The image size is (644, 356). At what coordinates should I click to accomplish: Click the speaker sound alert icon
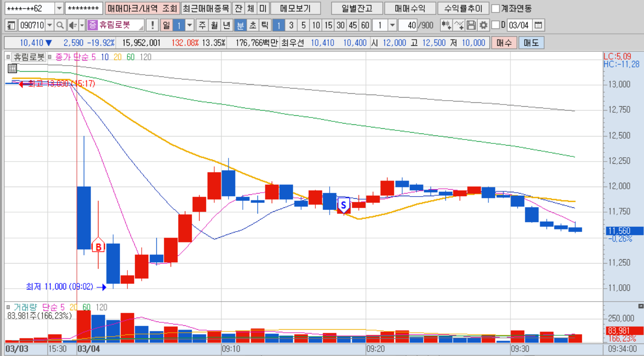(73, 25)
